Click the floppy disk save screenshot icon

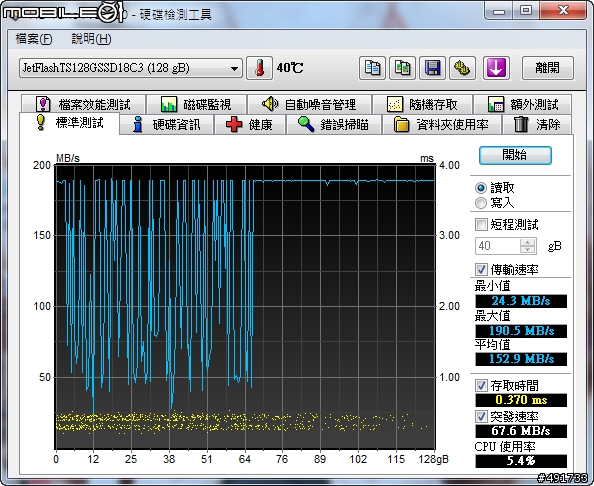(x=432, y=68)
